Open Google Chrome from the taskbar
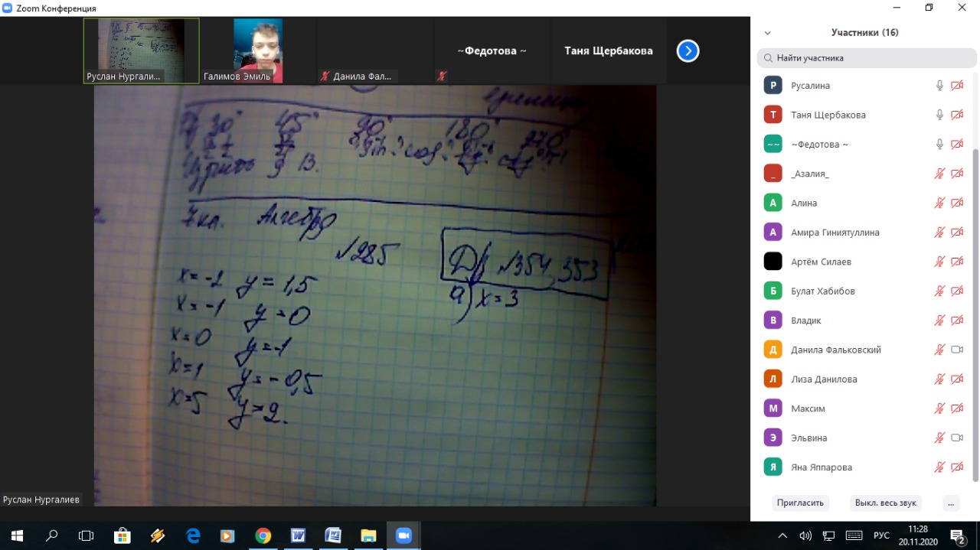The width and height of the screenshot is (980, 550). pyautogui.click(x=263, y=535)
